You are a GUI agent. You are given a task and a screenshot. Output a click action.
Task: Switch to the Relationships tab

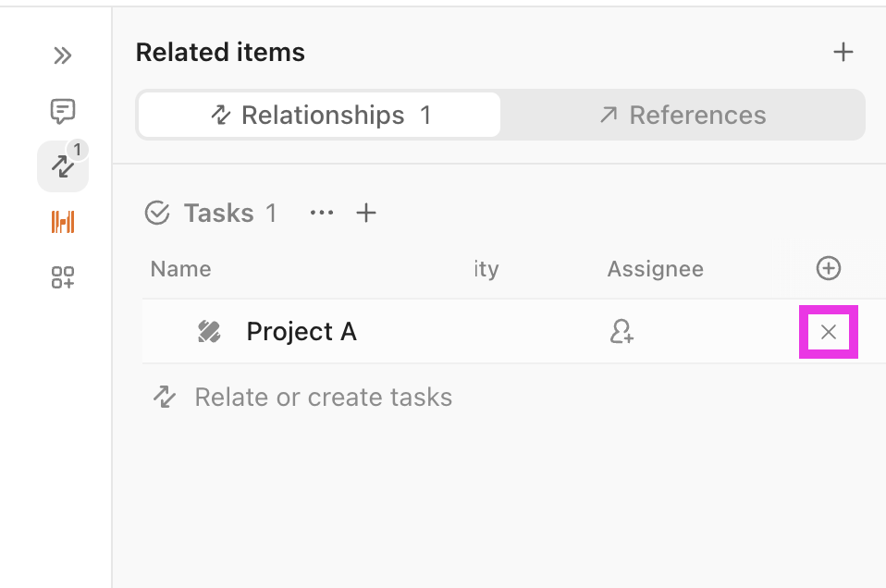click(320, 116)
